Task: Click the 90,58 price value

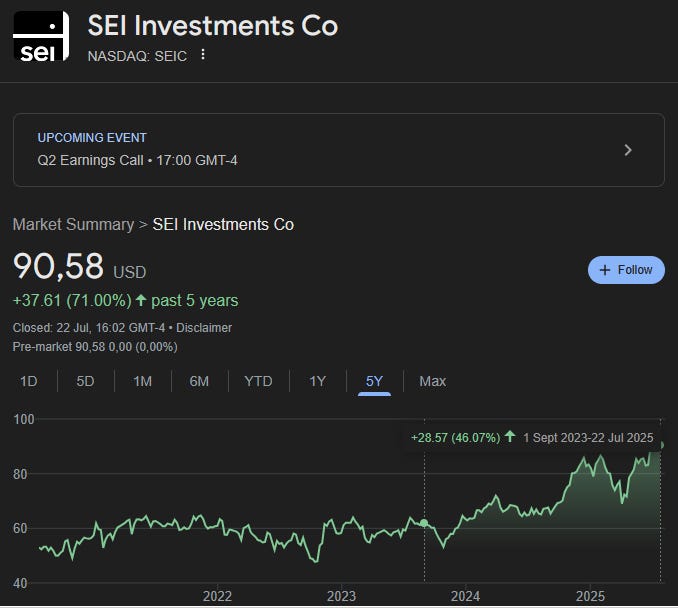Action: point(58,266)
